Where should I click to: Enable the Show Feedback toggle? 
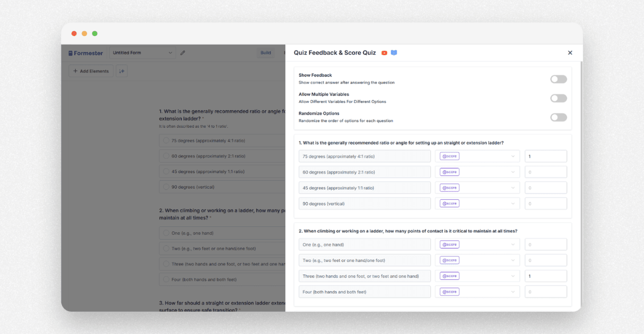click(558, 78)
